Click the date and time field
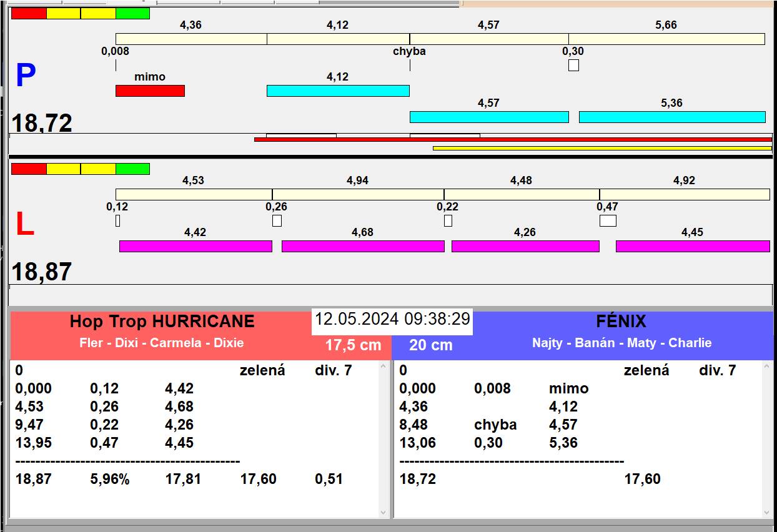The height and width of the screenshot is (532, 777). point(392,319)
